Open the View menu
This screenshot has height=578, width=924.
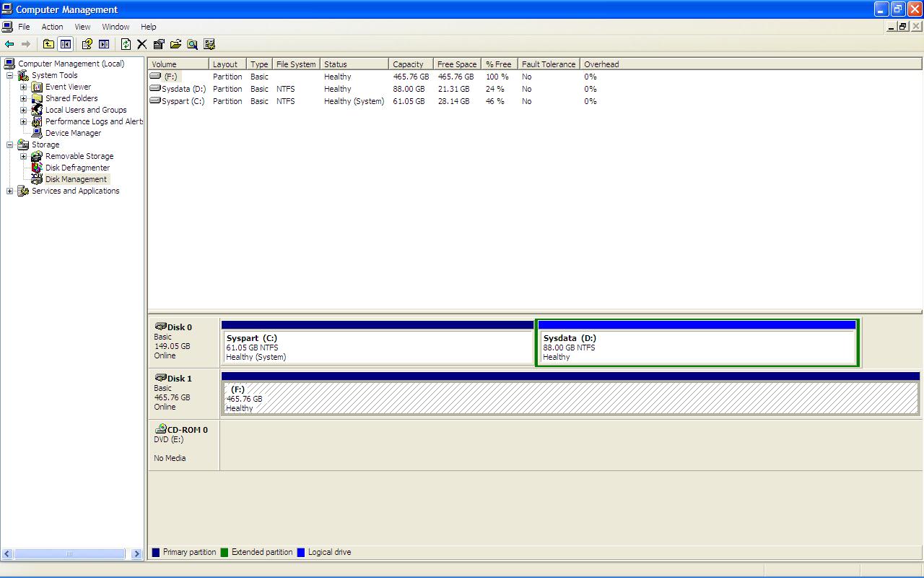(x=82, y=26)
